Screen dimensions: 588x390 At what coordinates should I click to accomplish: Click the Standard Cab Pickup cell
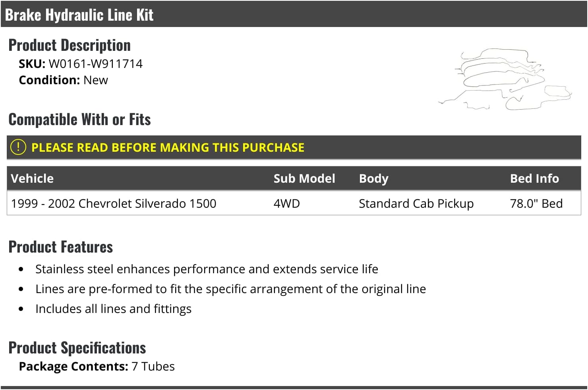point(416,204)
